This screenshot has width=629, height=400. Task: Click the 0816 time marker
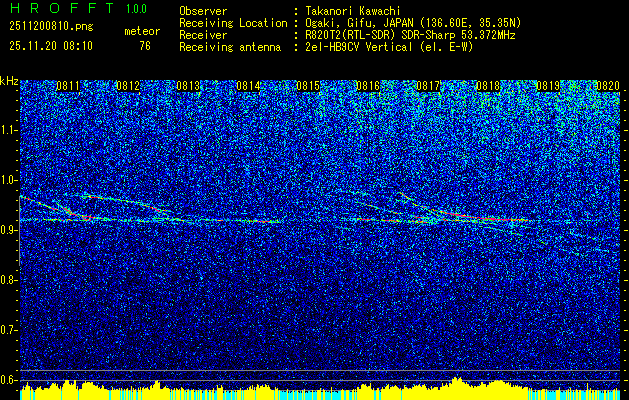click(368, 85)
